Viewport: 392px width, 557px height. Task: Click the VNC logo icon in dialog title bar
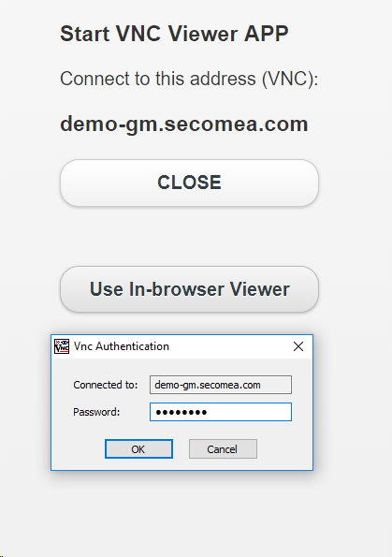(x=62, y=346)
